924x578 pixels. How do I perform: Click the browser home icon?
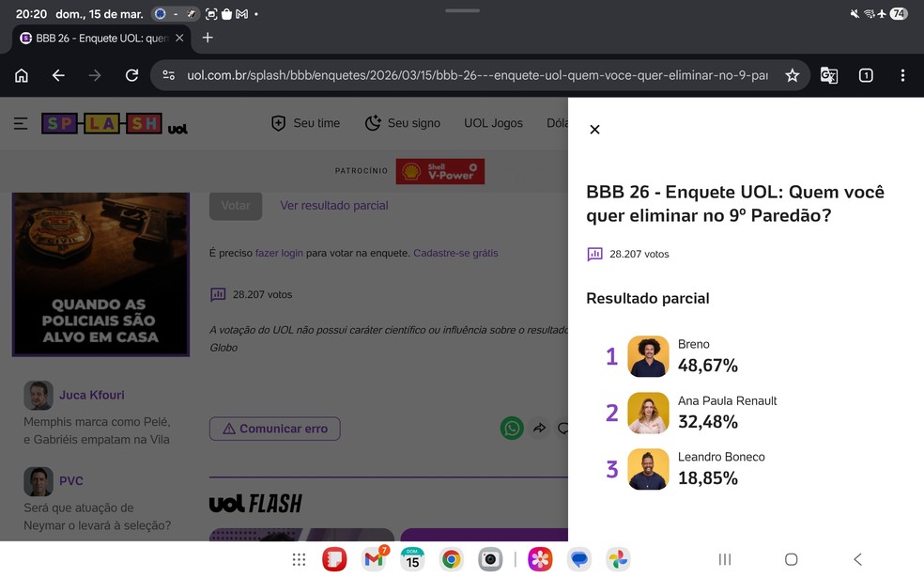tap(21, 74)
